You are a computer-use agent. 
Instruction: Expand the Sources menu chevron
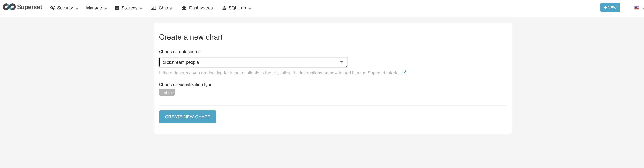click(141, 9)
